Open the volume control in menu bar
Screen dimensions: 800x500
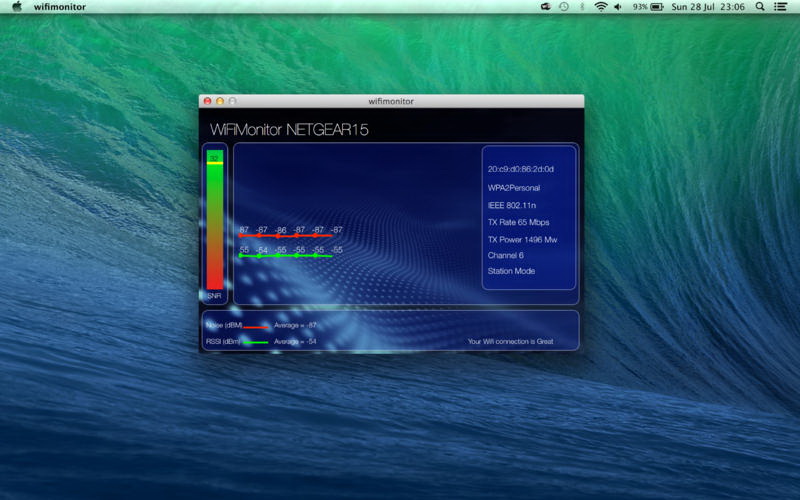(x=617, y=7)
